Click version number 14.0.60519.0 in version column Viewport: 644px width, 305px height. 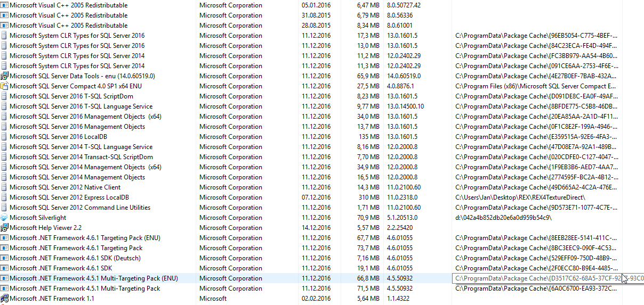404,76
